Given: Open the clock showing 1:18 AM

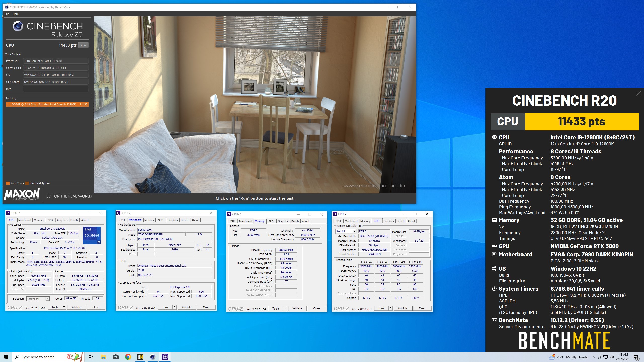Looking at the screenshot, I should pos(622,357).
